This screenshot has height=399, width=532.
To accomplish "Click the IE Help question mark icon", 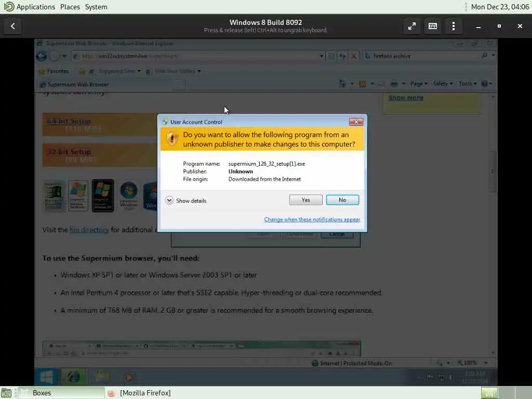I will click(485, 84).
